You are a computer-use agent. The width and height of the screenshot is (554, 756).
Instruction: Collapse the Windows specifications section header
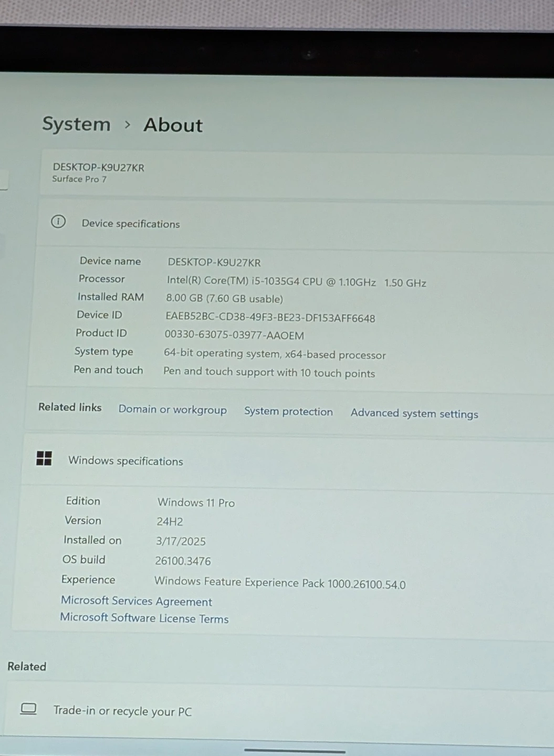pos(289,461)
